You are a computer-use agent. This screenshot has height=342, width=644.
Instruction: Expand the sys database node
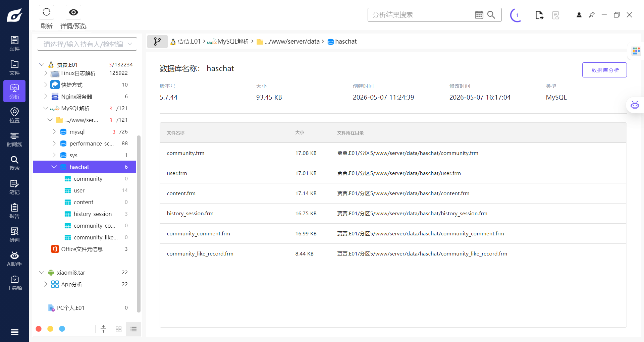pyautogui.click(x=54, y=155)
